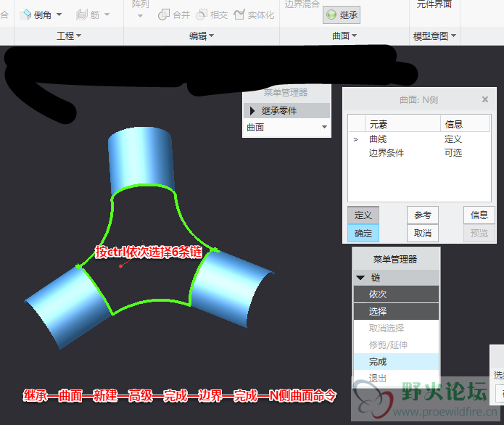Image resolution: width=504 pixels, height=425 pixels.
Task: Open the 筋 dropdown arrow
Action: pos(107,15)
